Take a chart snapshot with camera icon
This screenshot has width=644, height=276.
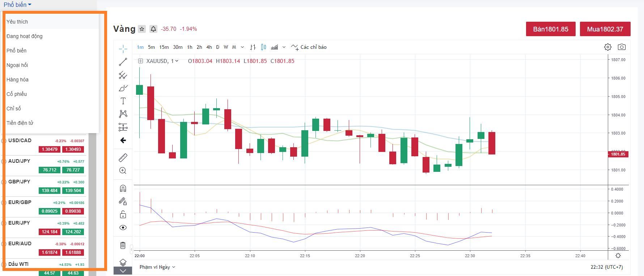(622, 47)
